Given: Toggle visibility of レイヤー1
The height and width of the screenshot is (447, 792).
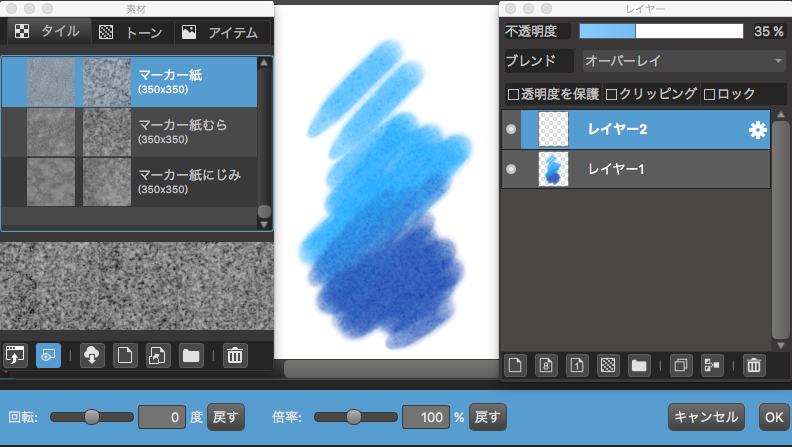Looking at the screenshot, I should point(511,169).
